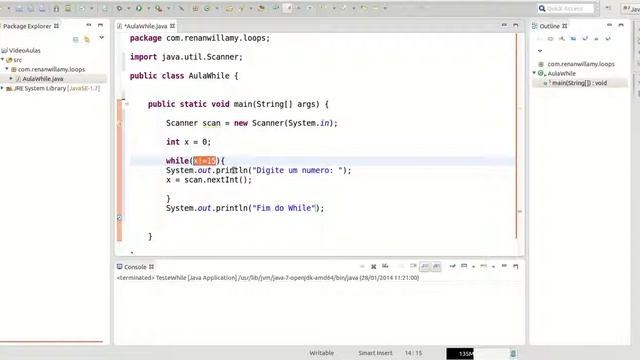Viewport: 640px width, 360px height.
Task: Click the Save toolbar icon
Action: point(19,8)
